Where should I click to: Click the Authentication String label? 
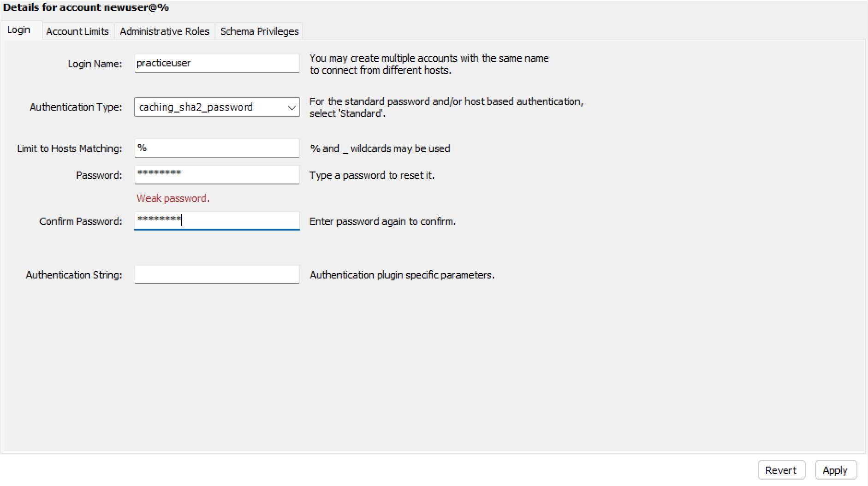point(74,275)
